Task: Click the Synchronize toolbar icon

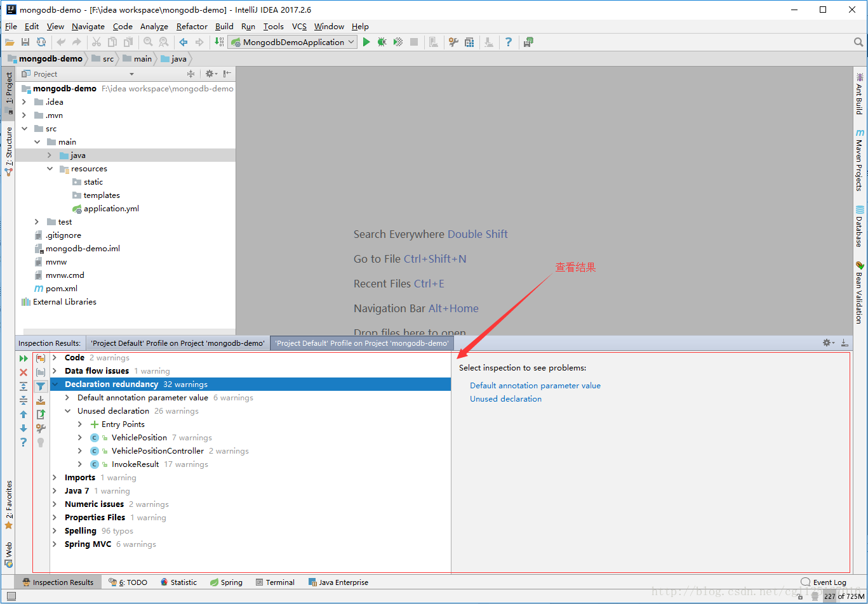Action: (x=41, y=42)
